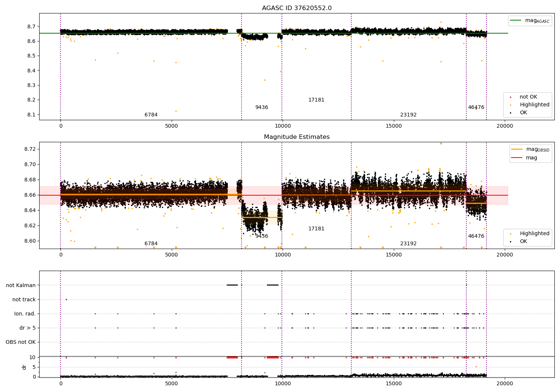Click the OBS not OK row label

(21, 342)
